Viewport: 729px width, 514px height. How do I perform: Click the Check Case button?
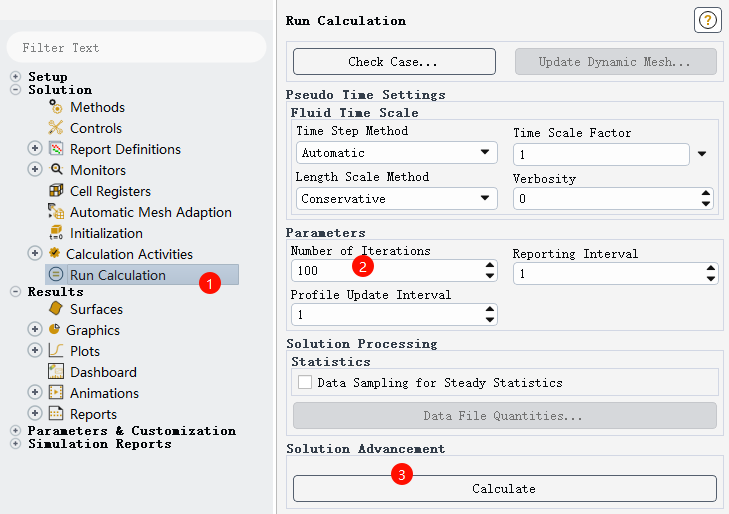pyautogui.click(x=393, y=62)
